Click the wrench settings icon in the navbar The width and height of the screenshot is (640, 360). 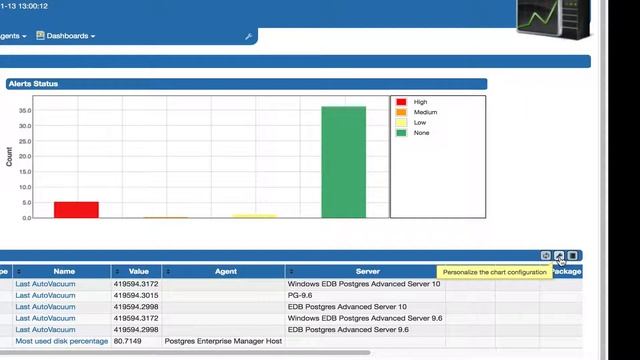tap(248, 36)
